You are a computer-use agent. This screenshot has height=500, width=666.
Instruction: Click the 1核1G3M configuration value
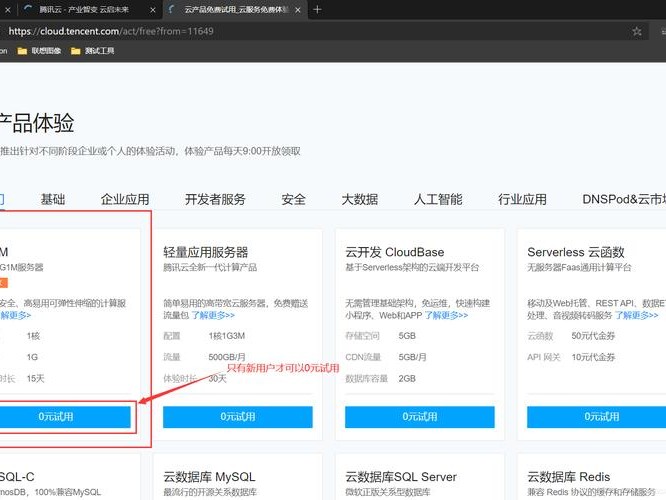(x=226, y=336)
